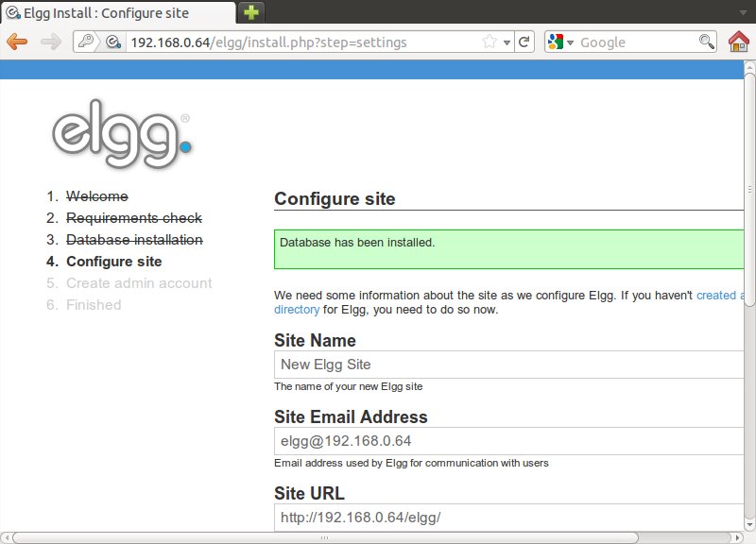Go to the browser home page
The height and width of the screenshot is (544, 756).
[738, 42]
